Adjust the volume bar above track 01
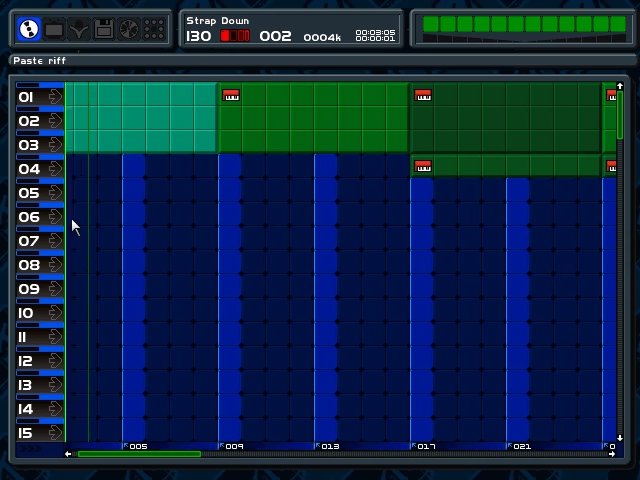 pos(40,85)
